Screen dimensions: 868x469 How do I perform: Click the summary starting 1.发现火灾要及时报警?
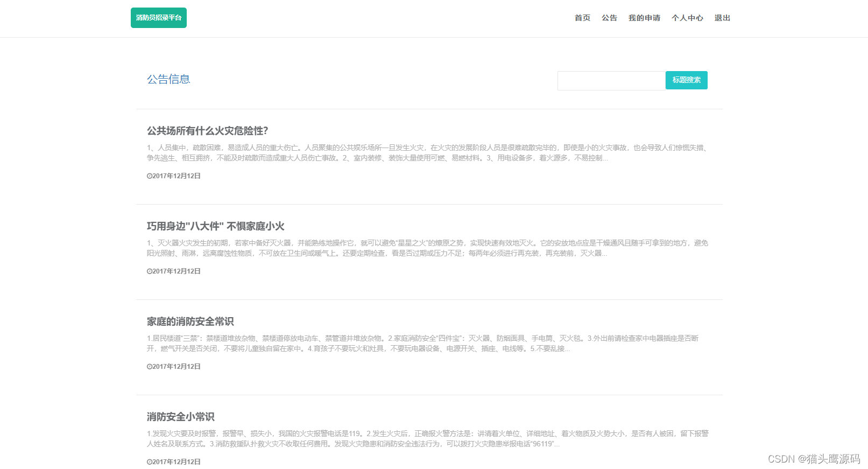click(428, 439)
